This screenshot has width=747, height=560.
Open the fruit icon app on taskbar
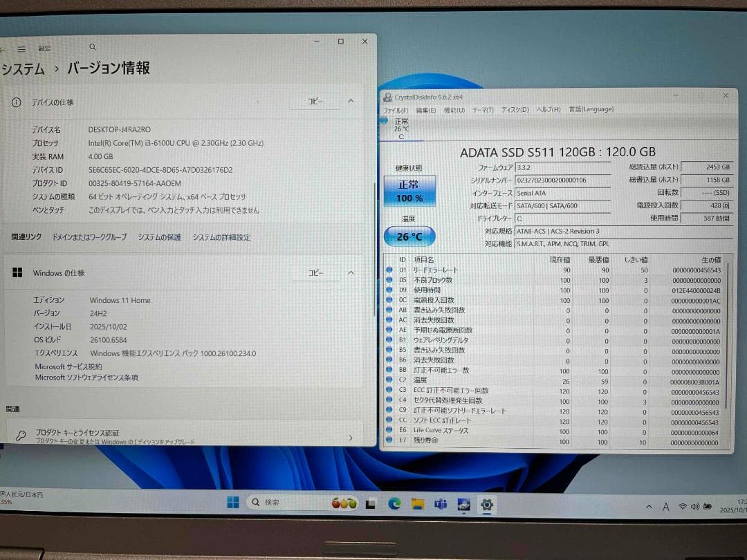click(344, 503)
